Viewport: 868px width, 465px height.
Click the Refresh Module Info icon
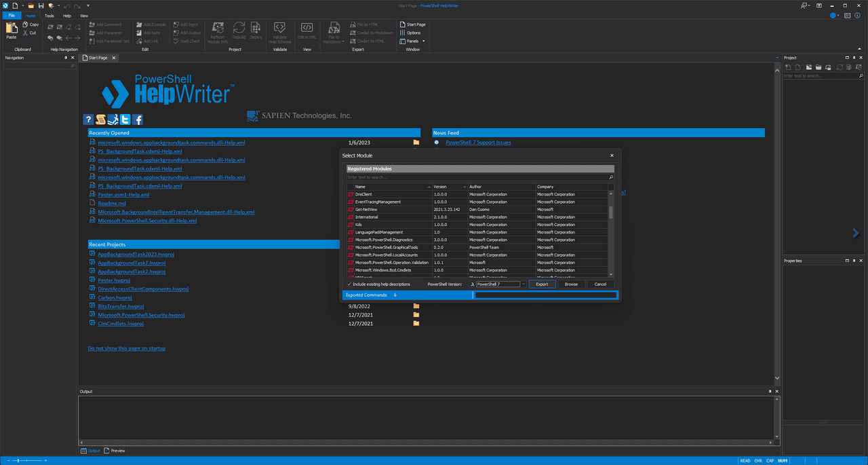(x=218, y=28)
